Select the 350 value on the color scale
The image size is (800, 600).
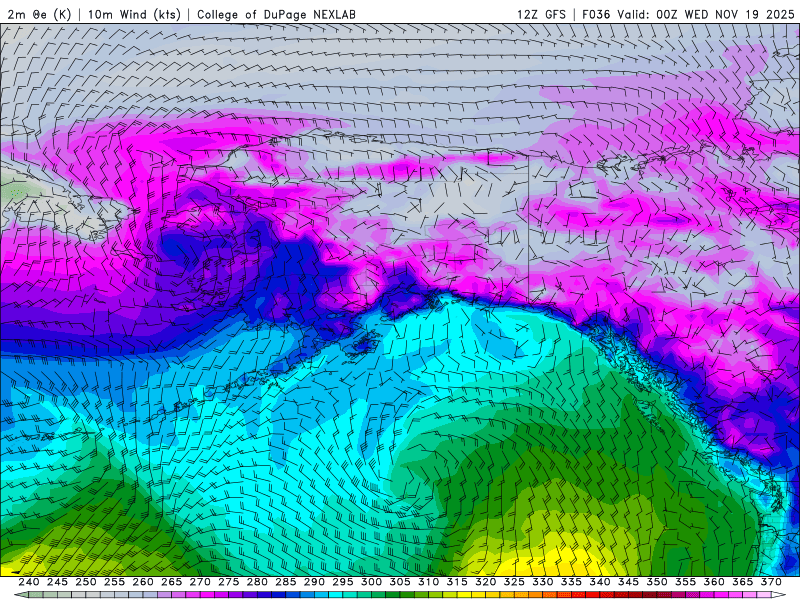(657, 582)
